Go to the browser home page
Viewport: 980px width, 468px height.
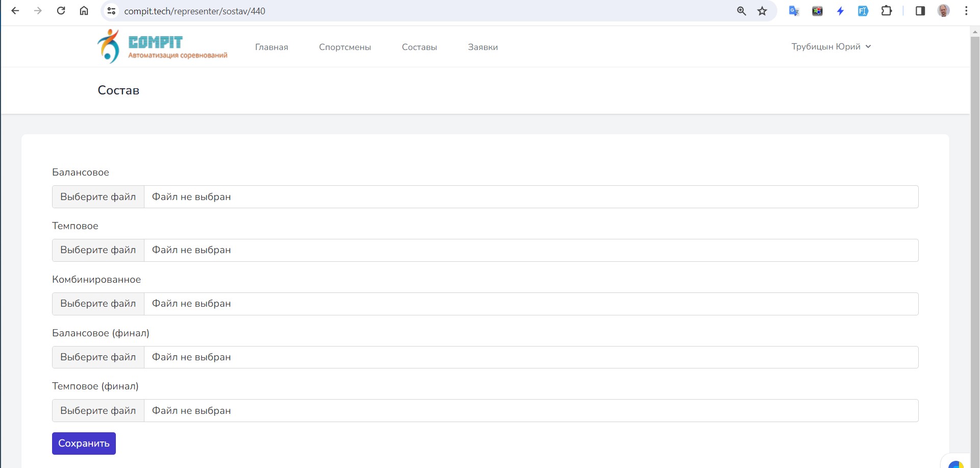[84, 11]
